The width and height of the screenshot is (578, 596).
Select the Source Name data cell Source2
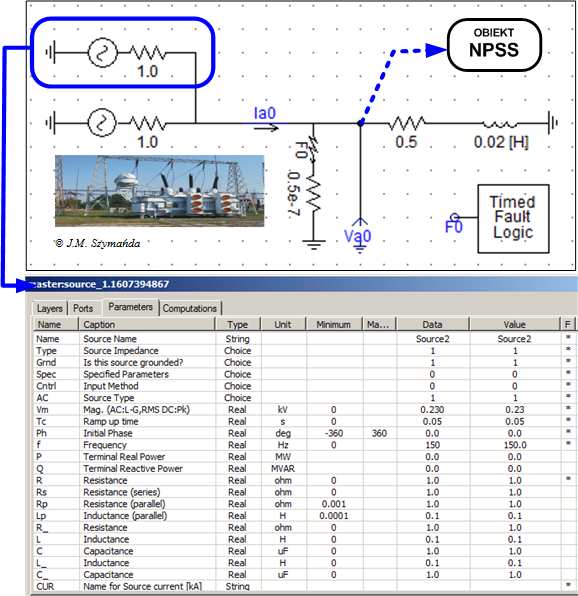[432, 339]
